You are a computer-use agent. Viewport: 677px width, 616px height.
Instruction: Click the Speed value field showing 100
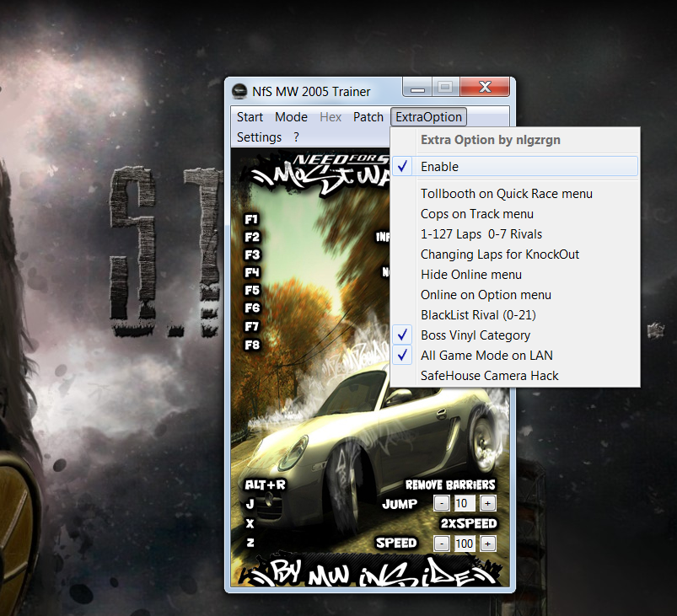(x=465, y=544)
